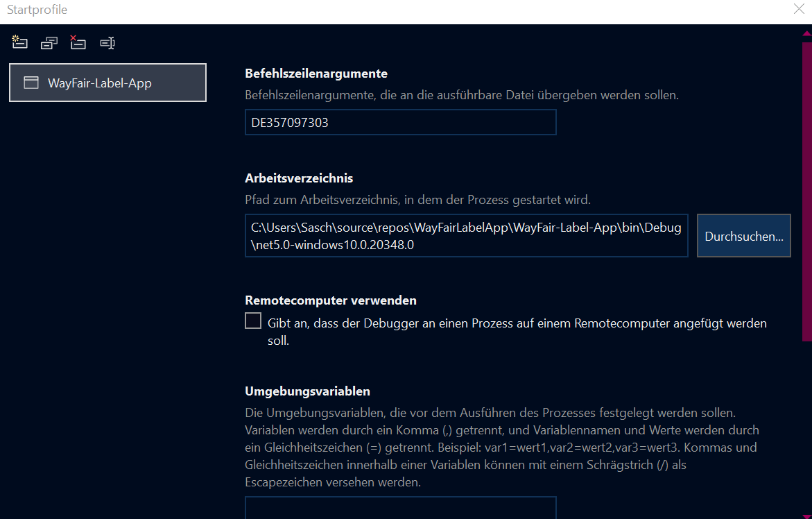Image resolution: width=812 pixels, height=519 pixels.
Task: Click the Befehlszeilenargumente heading
Action: click(x=316, y=74)
